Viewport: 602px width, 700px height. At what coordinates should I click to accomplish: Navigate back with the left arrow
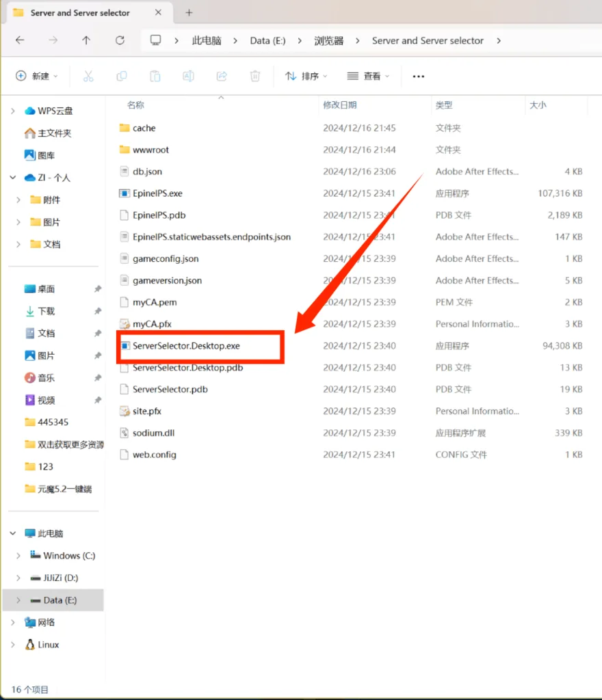point(20,40)
